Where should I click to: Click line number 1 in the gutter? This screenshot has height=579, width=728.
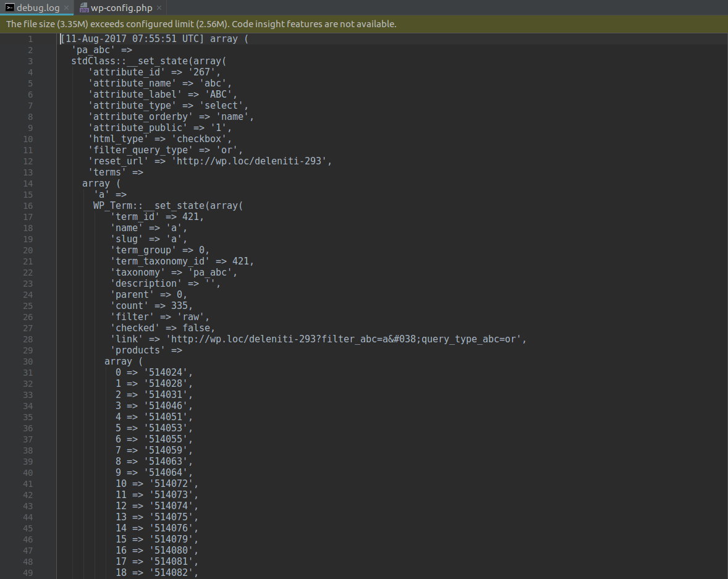tap(30, 39)
